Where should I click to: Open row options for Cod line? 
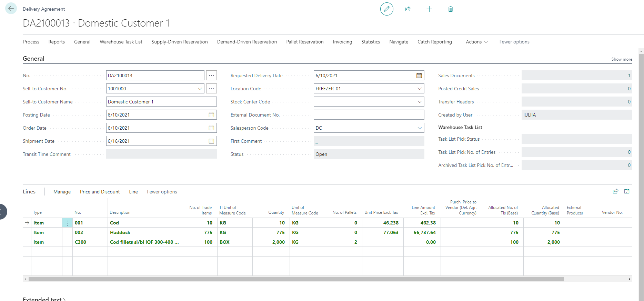point(67,223)
